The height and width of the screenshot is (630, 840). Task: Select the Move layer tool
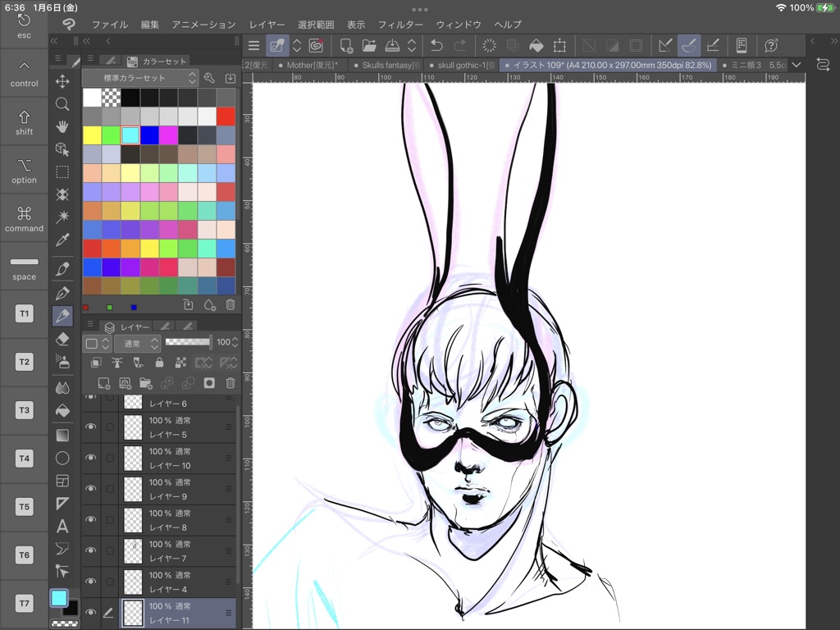pos(62,81)
